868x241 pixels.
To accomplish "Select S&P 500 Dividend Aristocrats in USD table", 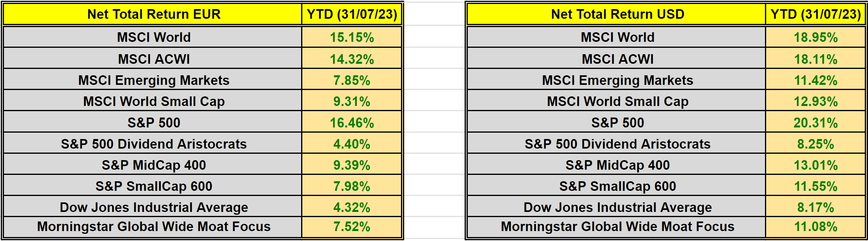I will 617,144.
